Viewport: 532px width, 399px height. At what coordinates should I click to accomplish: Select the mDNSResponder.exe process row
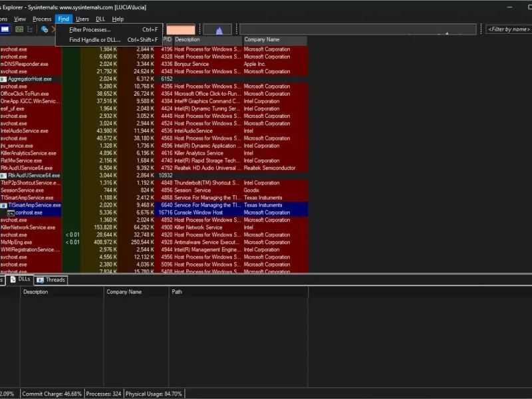coord(154,64)
